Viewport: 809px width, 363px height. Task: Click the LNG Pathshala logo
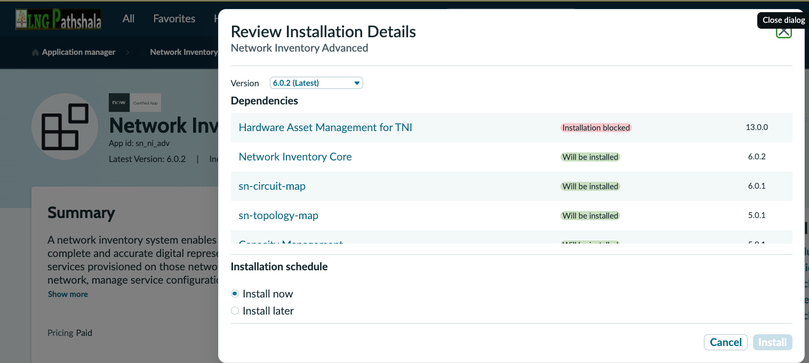(x=58, y=19)
